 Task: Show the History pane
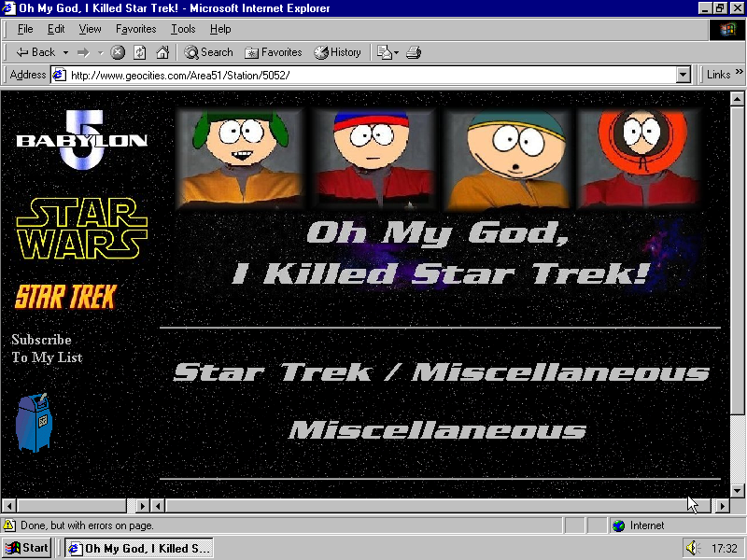click(x=337, y=52)
